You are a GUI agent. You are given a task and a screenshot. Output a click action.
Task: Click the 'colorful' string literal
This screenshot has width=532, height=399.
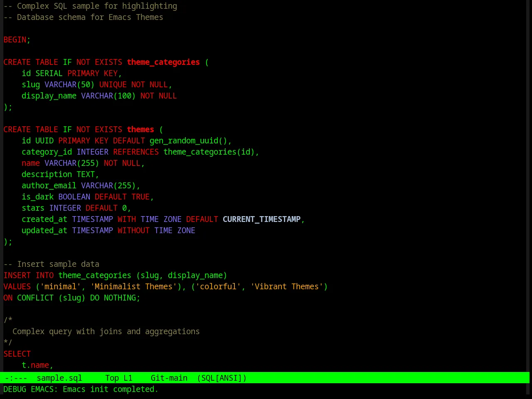coord(218,286)
